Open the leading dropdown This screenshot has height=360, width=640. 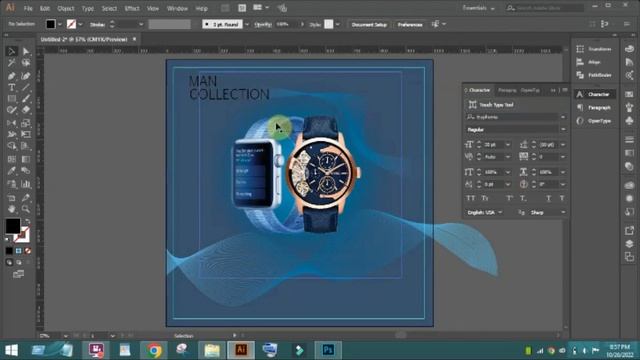pyautogui.click(x=563, y=144)
